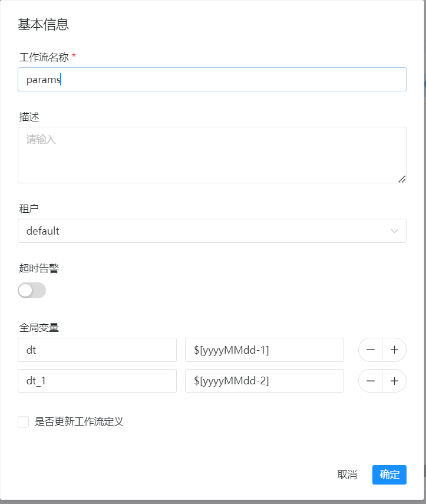Viewport: 426px width, 504px height.
Task: Click the workflow name field containing params
Action: point(212,79)
